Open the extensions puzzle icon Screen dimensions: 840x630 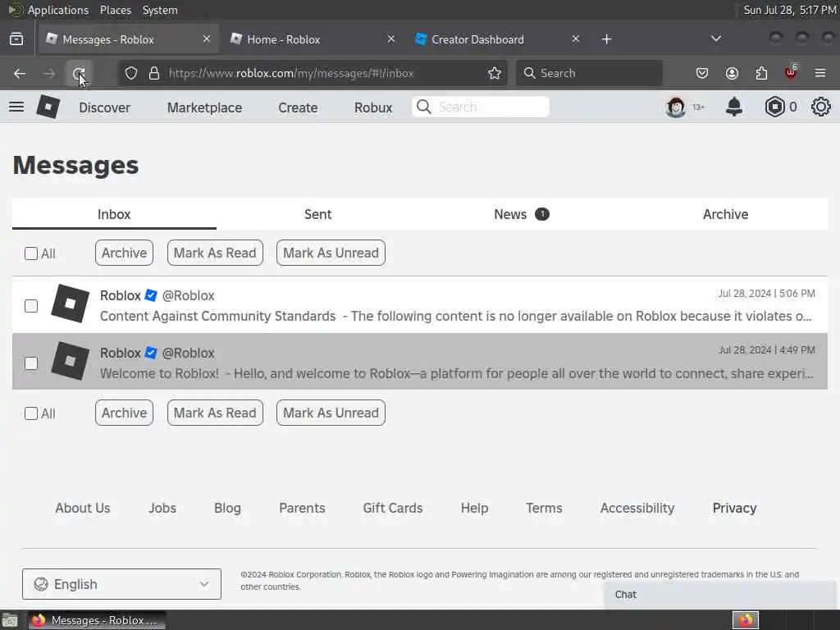[x=761, y=73]
